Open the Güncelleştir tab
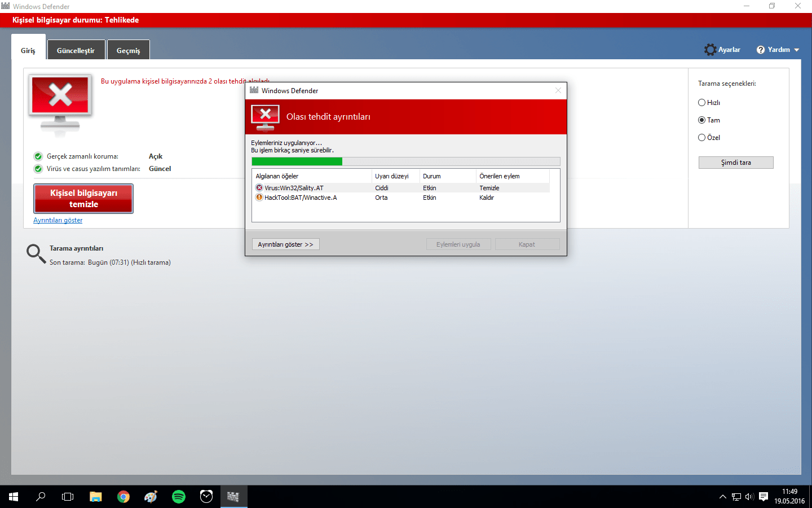Screen dimensions: 812x508 click(76, 50)
